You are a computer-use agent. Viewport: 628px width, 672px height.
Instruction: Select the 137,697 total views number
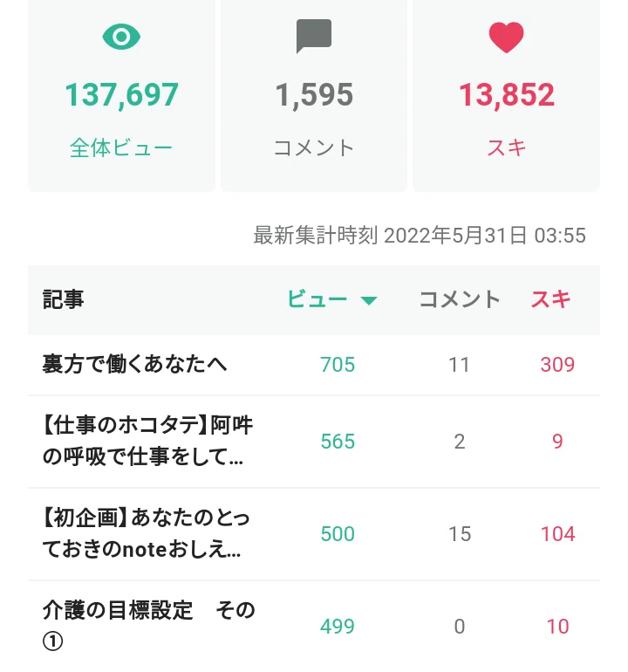click(x=121, y=95)
